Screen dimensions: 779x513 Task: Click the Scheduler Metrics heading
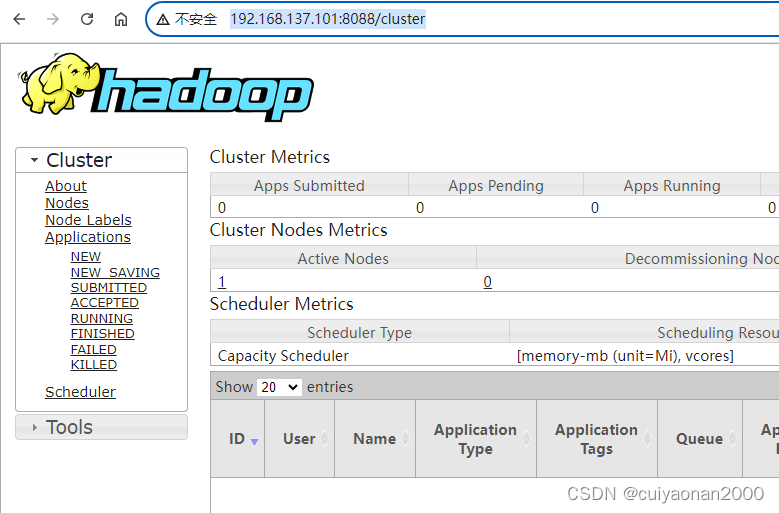point(282,304)
